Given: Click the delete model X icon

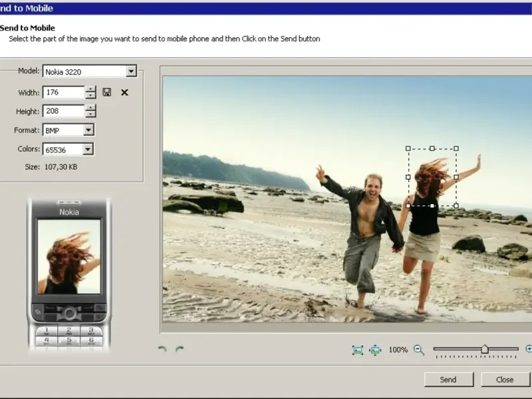Looking at the screenshot, I should 124,92.
